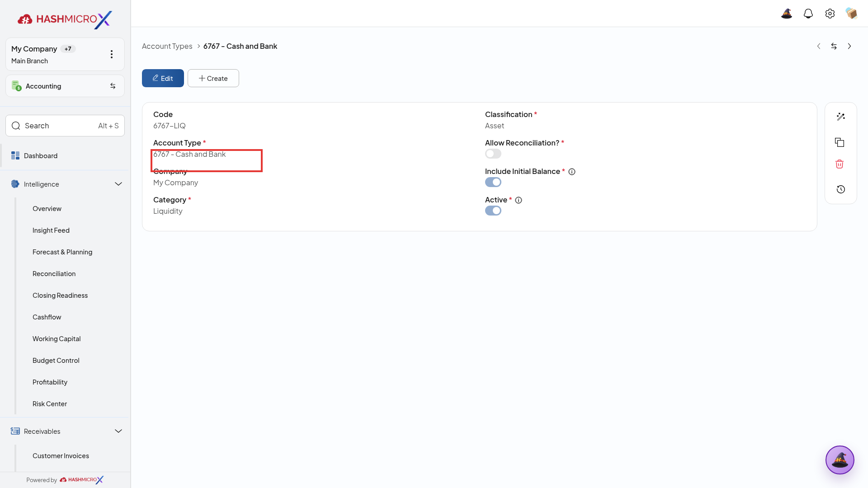Open the notifications bell
Screen dimensions: 868x488
808,14
